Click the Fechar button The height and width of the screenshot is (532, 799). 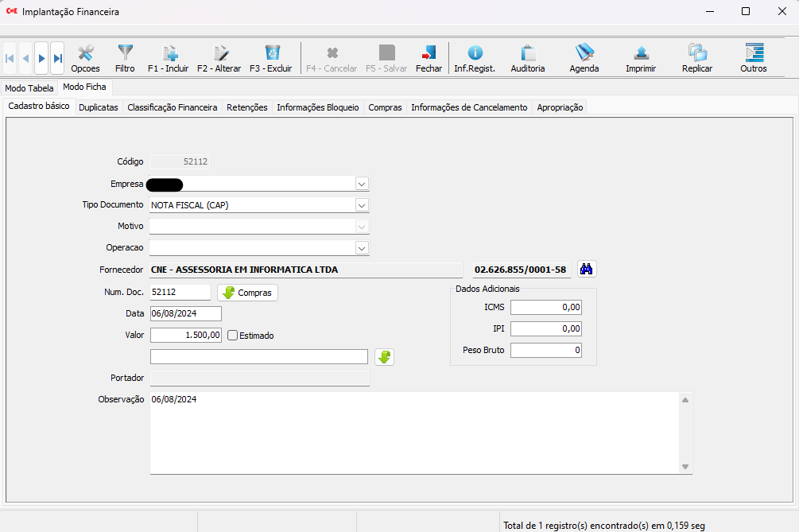click(429, 58)
